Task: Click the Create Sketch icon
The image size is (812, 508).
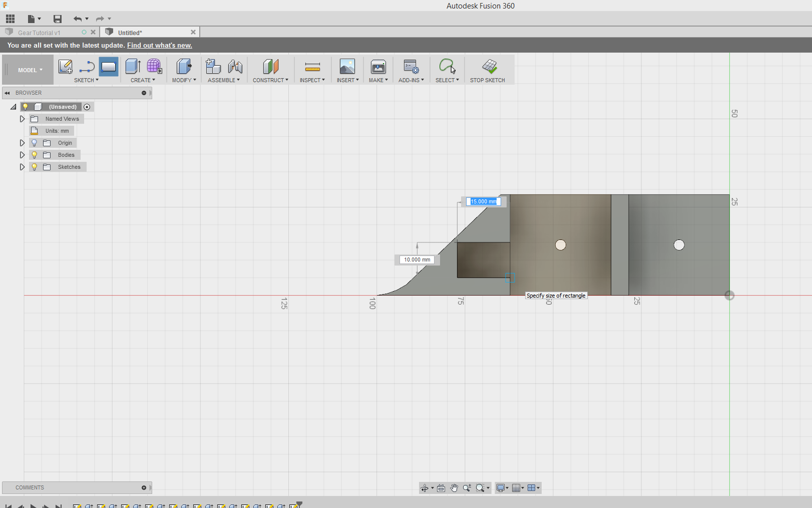Action: point(65,67)
